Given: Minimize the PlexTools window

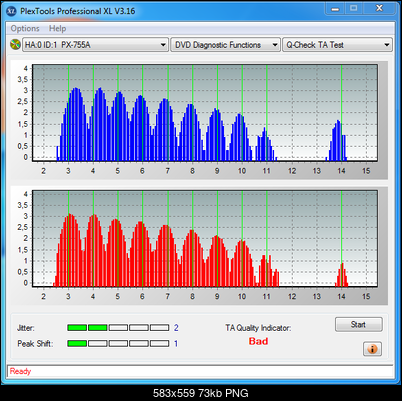Looking at the screenshot, I should pos(335,9).
